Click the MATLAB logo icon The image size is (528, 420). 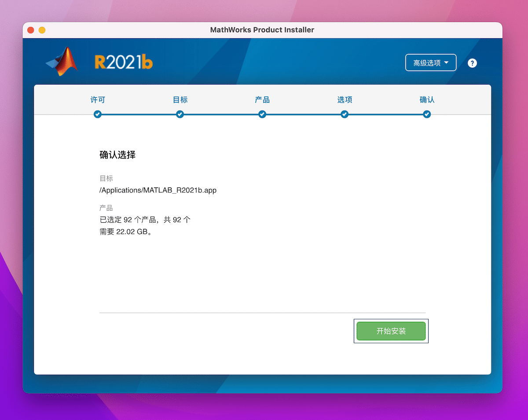pos(62,62)
